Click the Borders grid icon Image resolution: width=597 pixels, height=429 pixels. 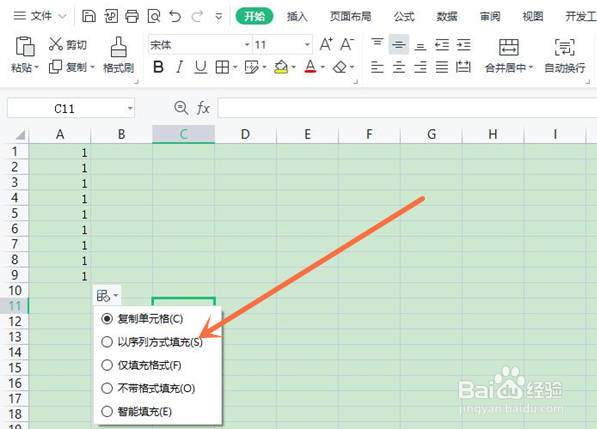coord(222,67)
